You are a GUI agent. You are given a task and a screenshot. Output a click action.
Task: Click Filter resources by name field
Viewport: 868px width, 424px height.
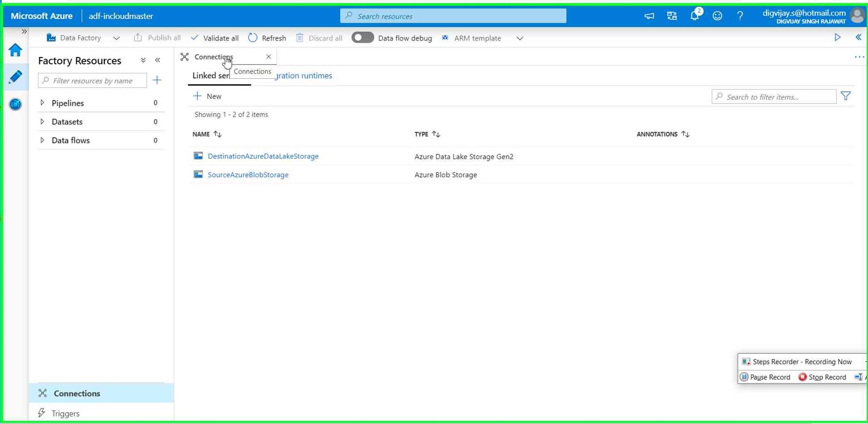coord(93,80)
